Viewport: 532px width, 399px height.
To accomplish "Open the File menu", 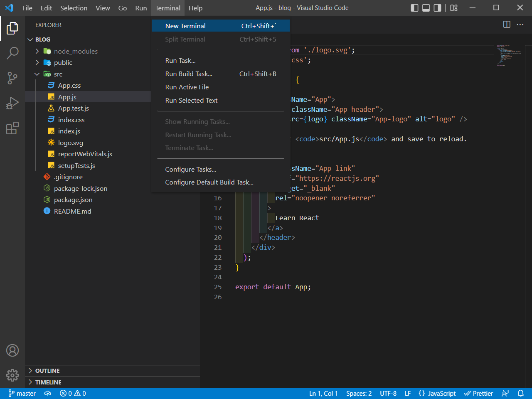I will pyautogui.click(x=27, y=8).
